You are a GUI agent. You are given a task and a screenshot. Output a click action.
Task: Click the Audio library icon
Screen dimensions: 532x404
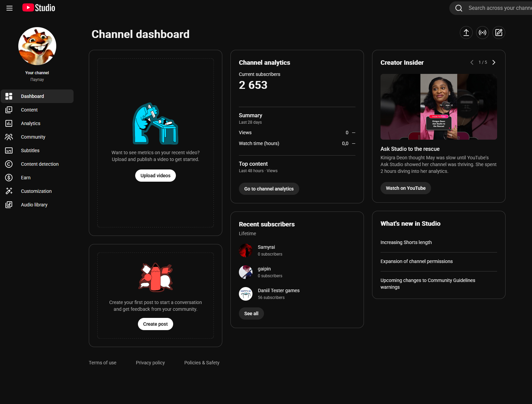point(9,205)
